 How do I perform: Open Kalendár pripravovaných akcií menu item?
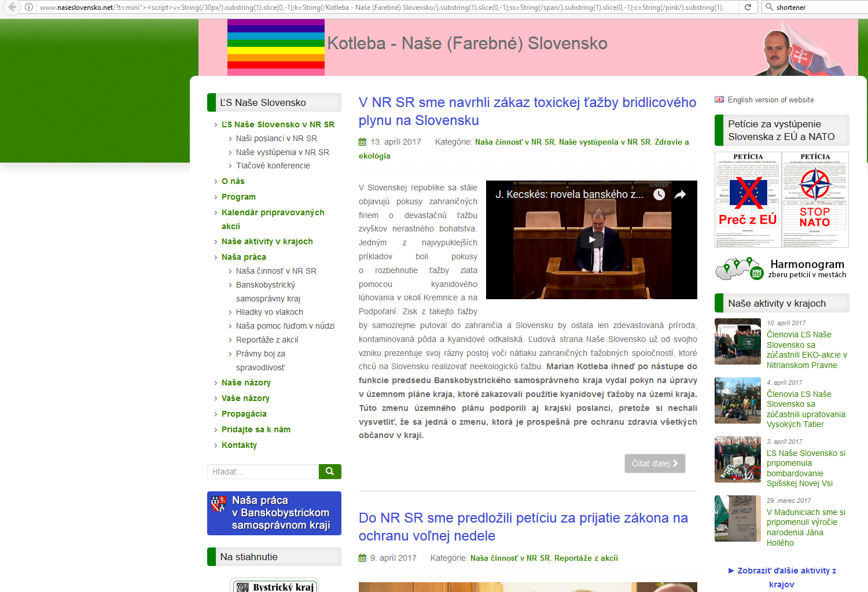(273, 219)
